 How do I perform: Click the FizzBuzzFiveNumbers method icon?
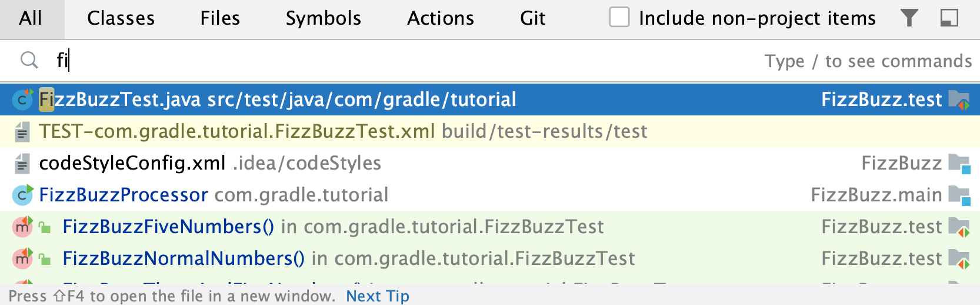coord(23,227)
